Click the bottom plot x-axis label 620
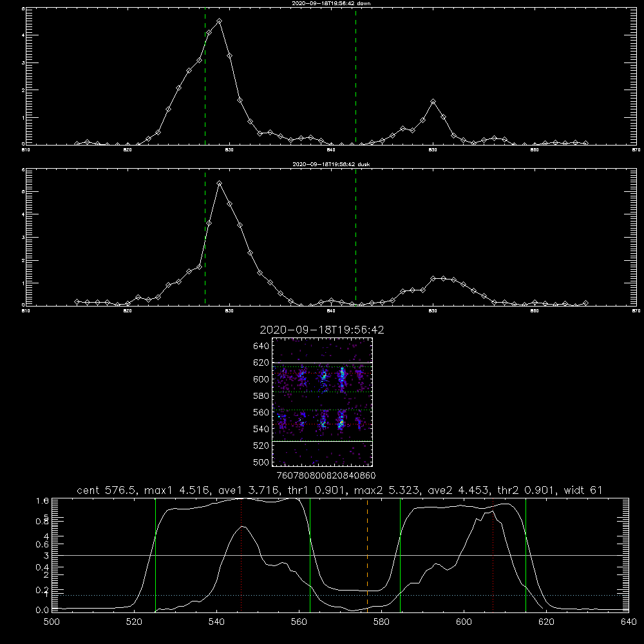The image size is (644, 644). click(546, 622)
